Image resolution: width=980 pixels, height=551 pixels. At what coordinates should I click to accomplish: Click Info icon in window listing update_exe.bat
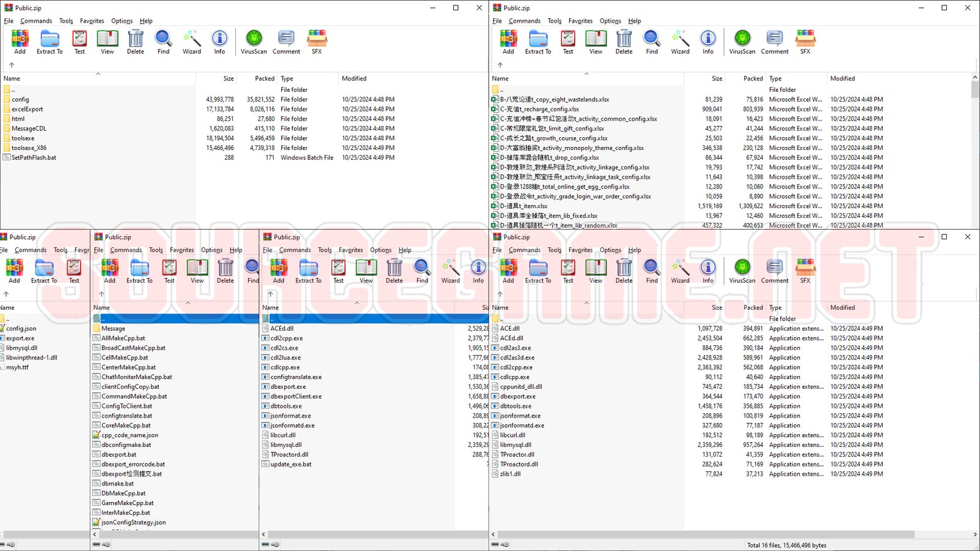click(478, 271)
